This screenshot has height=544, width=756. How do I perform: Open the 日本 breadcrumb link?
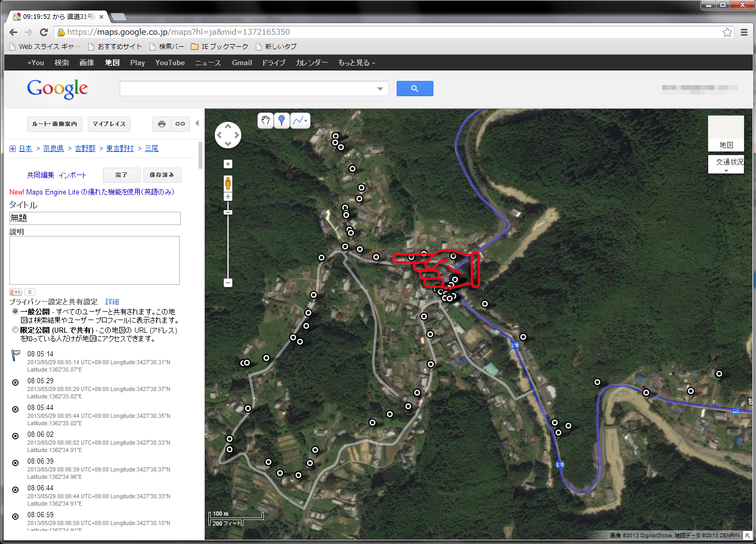click(x=26, y=149)
